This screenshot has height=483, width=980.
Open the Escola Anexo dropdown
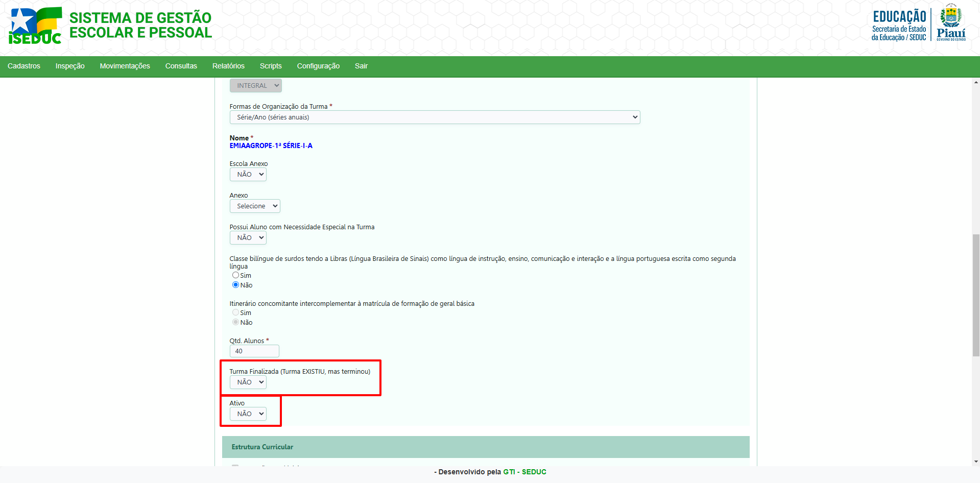(x=248, y=175)
